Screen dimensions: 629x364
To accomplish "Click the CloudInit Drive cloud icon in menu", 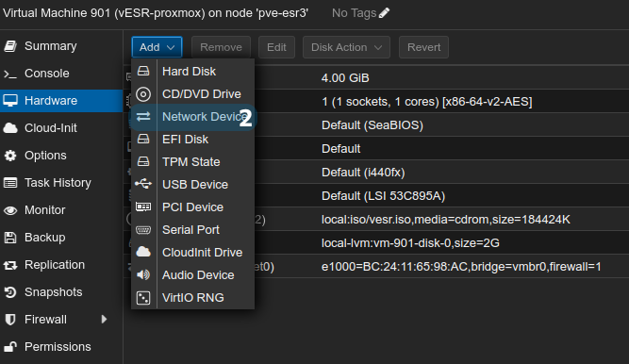I will [143, 252].
